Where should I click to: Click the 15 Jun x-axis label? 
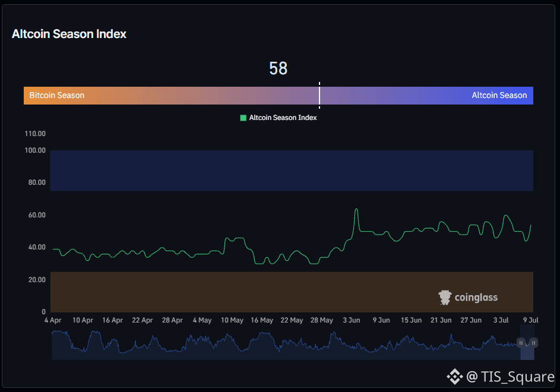411,320
